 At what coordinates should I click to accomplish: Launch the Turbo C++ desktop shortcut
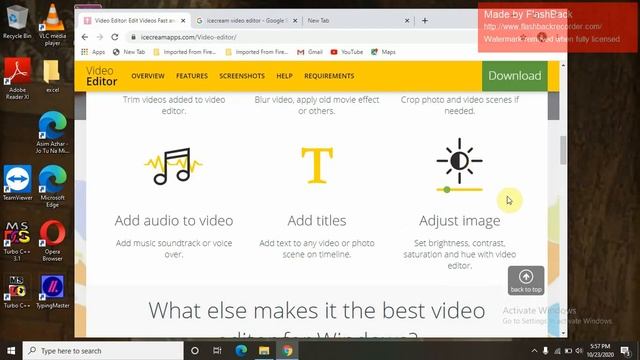17,291
